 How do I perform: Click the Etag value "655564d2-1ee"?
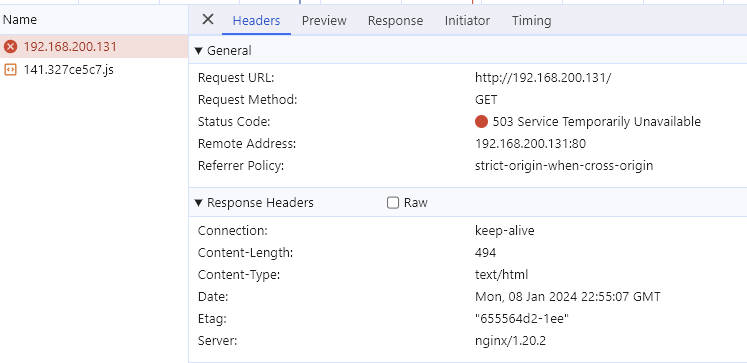(522, 319)
